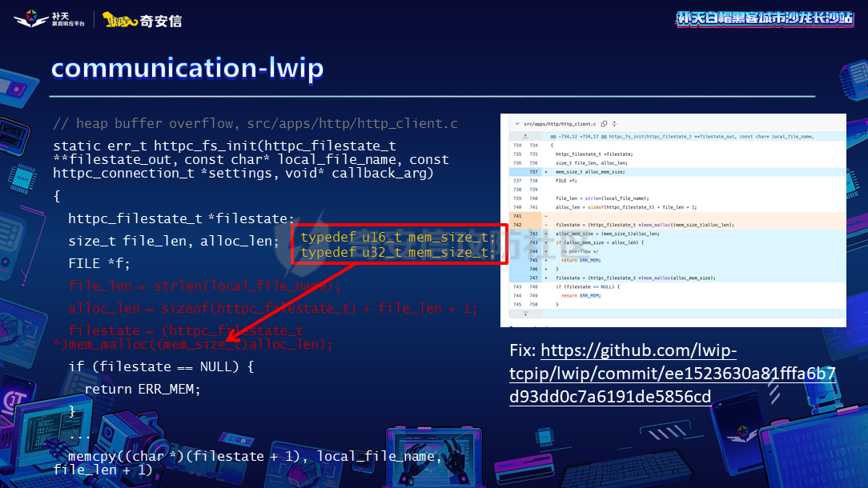Viewport: 868px width, 488px height.
Task: Select the red typedef mem_size_t callout box
Action: 398,245
